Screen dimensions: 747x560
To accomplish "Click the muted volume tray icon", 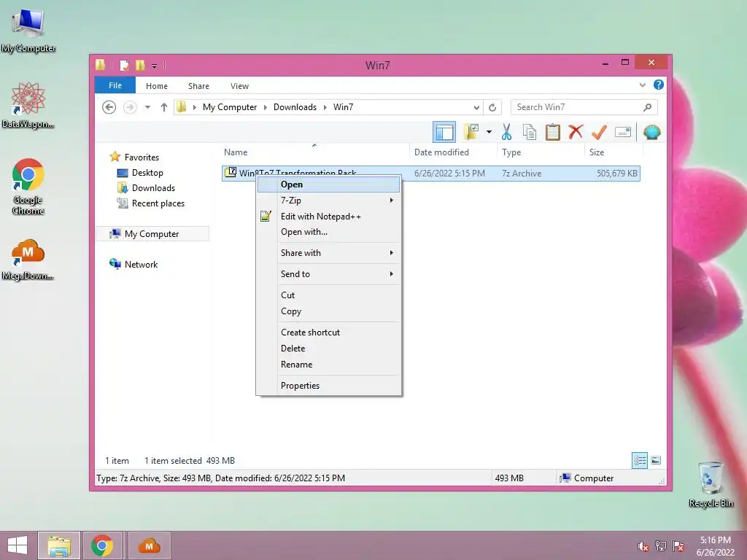I will 643,546.
